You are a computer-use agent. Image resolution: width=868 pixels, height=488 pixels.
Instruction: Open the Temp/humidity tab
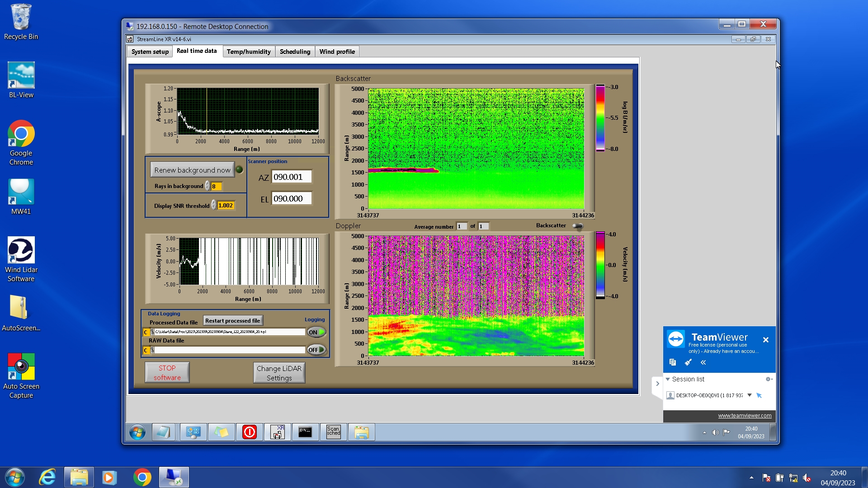[249, 52]
